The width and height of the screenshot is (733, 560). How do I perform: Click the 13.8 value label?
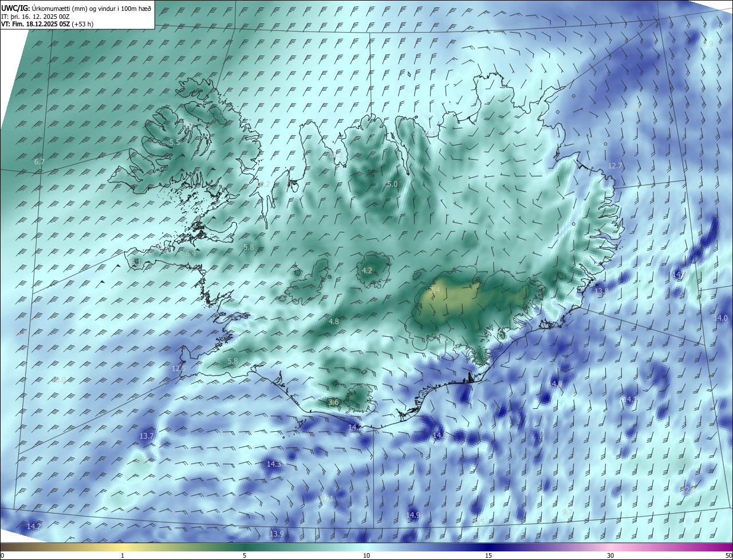pos(601,291)
